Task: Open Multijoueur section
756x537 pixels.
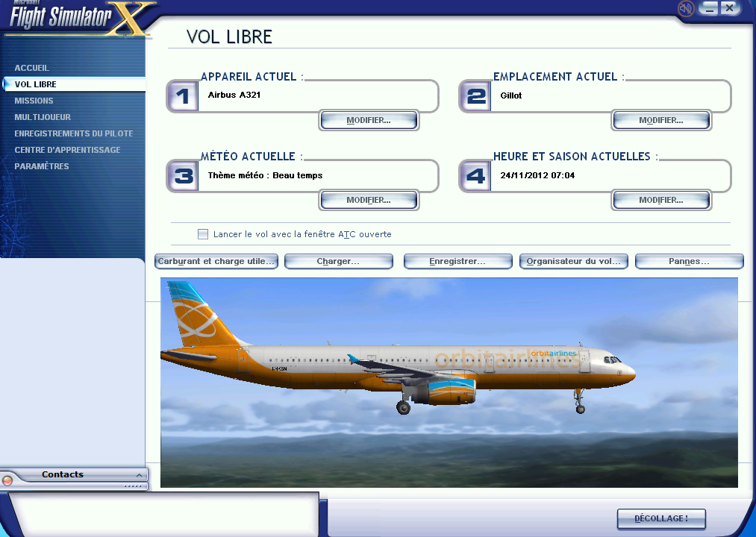Action: [x=43, y=117]
